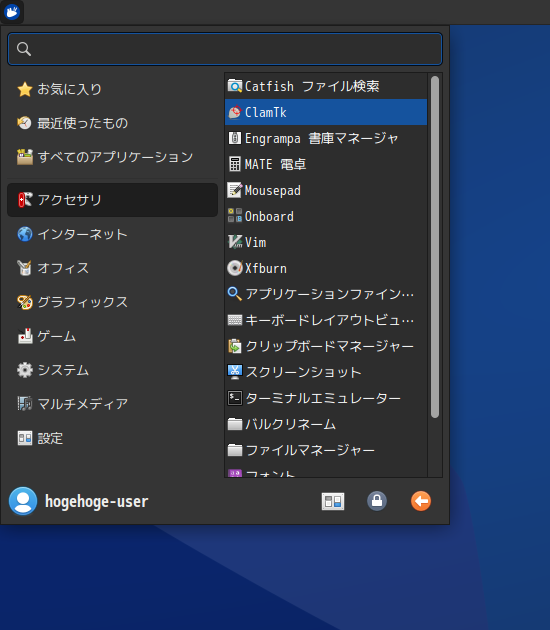Click the すべてのアプリケーション icon
The image size is (550, 630).
pyautogui.click(x=25, y=157)
